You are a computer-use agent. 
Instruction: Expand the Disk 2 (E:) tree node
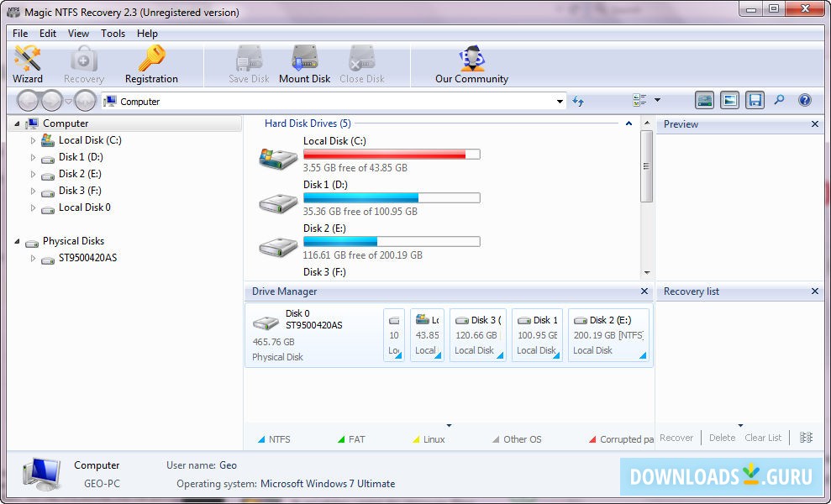(x=33, y=175)
